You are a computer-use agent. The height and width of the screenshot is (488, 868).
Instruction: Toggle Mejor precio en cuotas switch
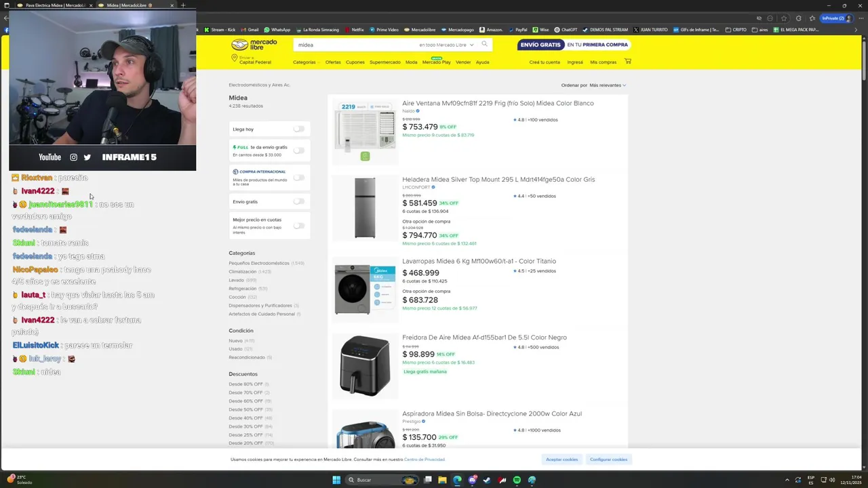[x=298, y=226]
